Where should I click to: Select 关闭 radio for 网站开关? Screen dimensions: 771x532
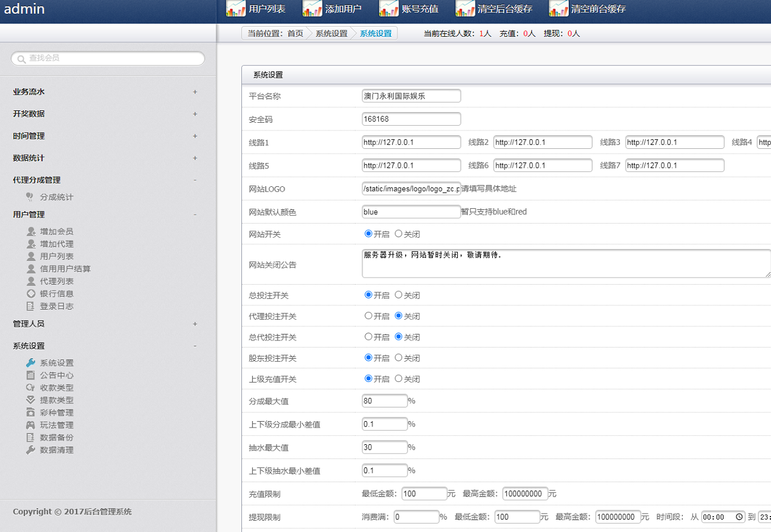[x=399, y=234]
